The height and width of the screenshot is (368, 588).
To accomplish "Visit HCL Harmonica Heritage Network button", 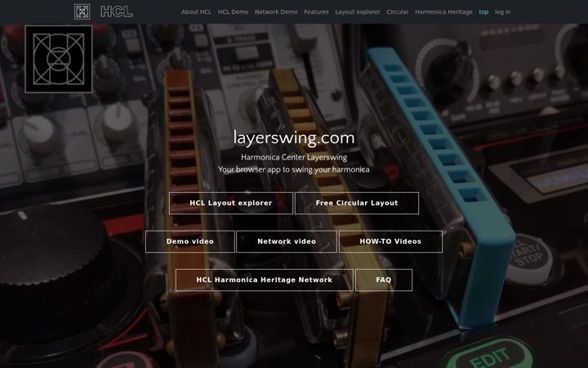I will (x=265, y=280).
